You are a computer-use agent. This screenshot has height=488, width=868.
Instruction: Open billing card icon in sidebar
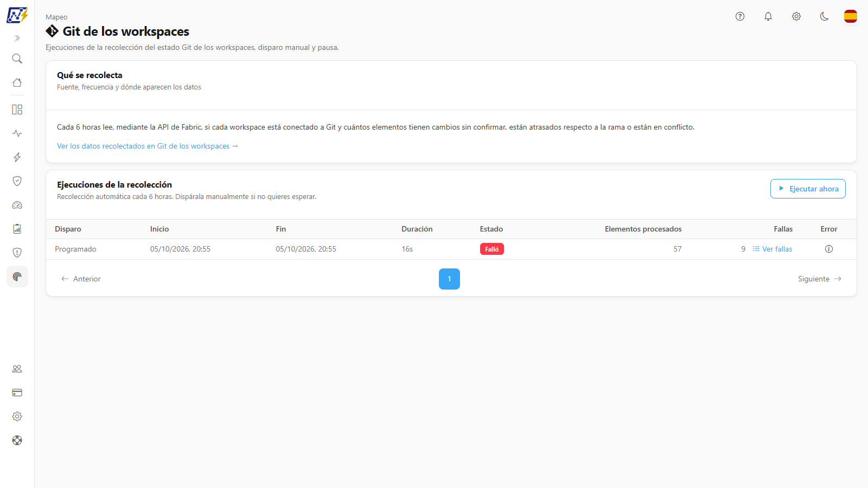click(x=17, y=393)
